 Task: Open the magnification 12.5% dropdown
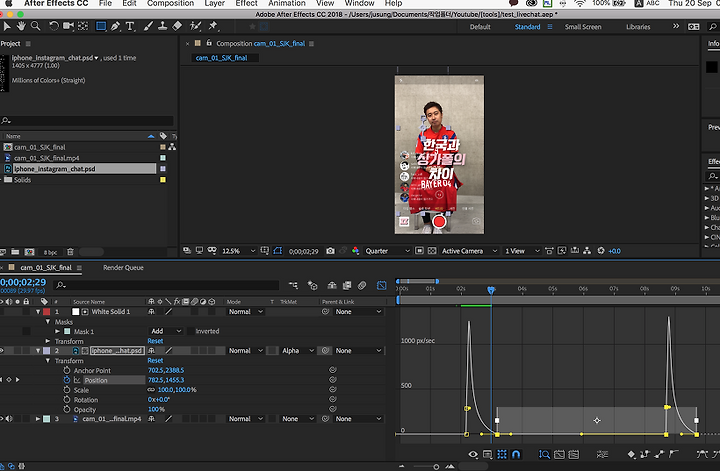(239, 251)
